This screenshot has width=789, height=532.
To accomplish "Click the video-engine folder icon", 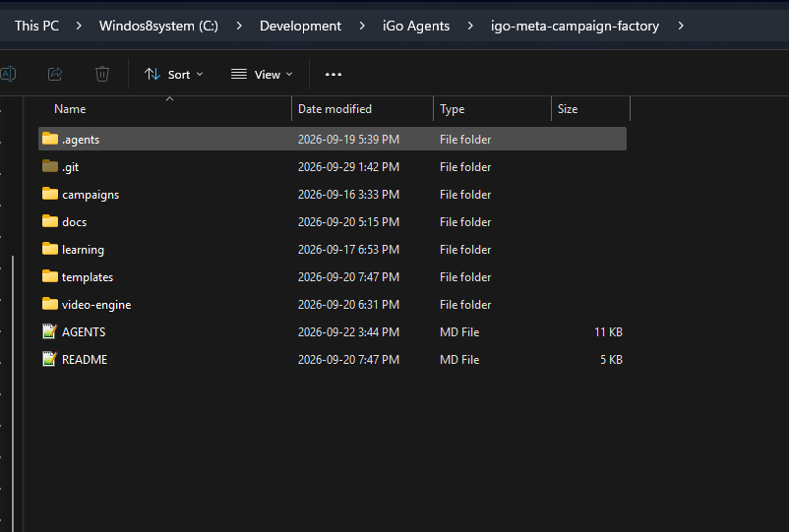I will pos(50,304).
